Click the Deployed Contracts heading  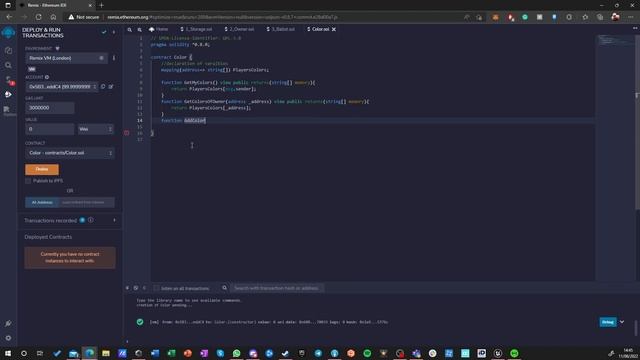coord(48,237)
